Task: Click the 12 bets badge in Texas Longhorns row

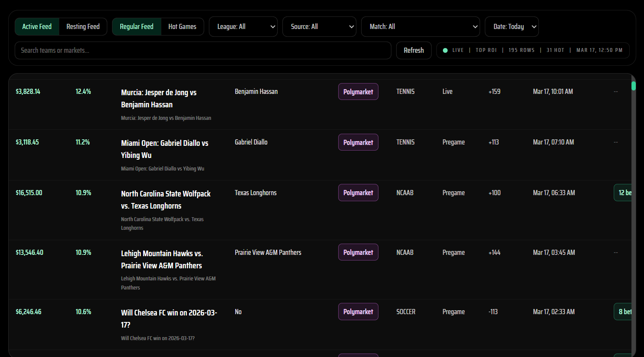Action: 623,193
